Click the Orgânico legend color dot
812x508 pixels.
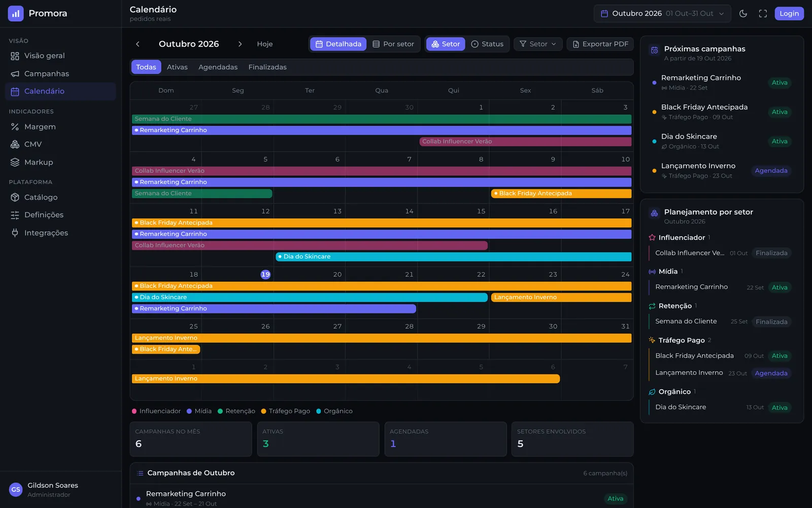[x=319, y=411]
